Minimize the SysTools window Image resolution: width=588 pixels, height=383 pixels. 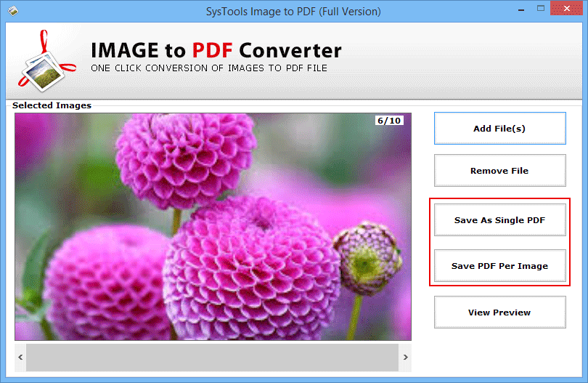521,9
